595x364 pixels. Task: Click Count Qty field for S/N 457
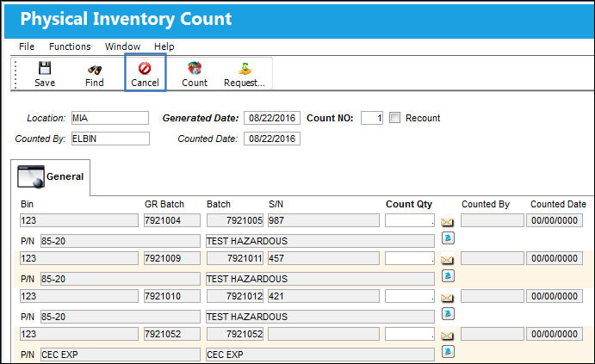point(410,258)
